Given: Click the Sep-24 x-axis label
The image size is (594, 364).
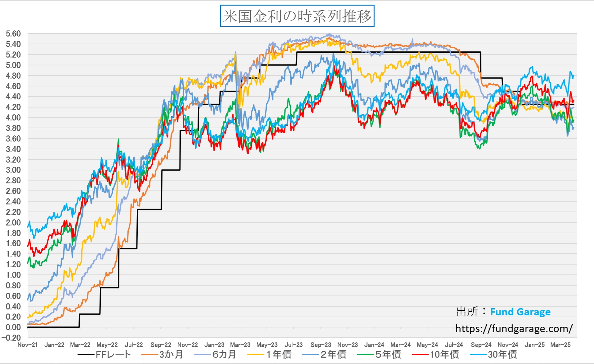Looking at the screenshot, I should pyautogui.click(x=481, y=345).
